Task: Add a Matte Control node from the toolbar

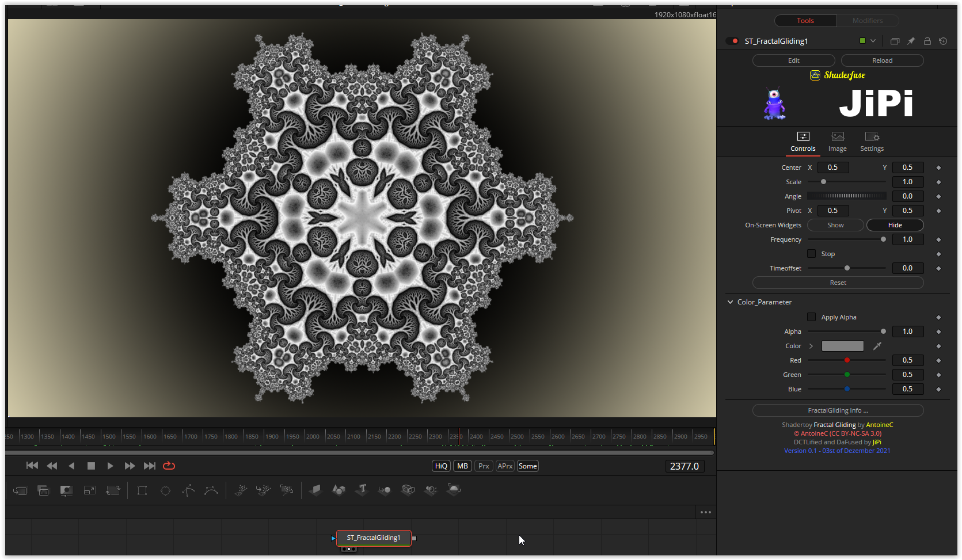Action: tap(66, 490)
